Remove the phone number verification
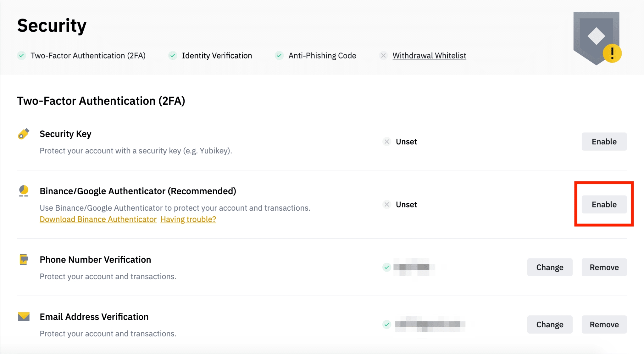 [604, 267]
